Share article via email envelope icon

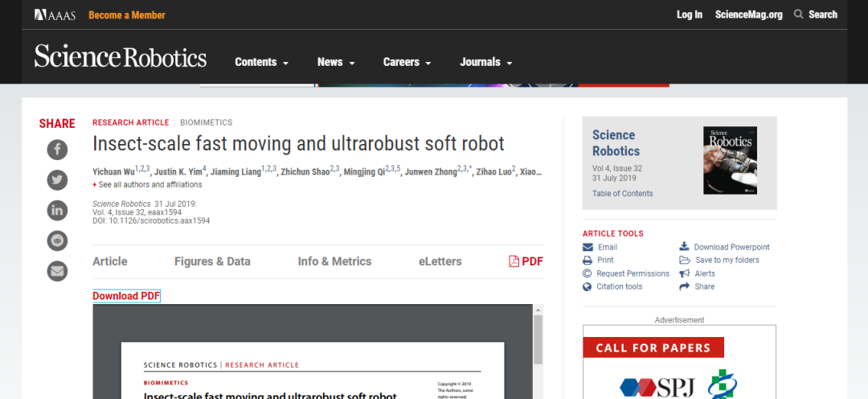point(57,271)
